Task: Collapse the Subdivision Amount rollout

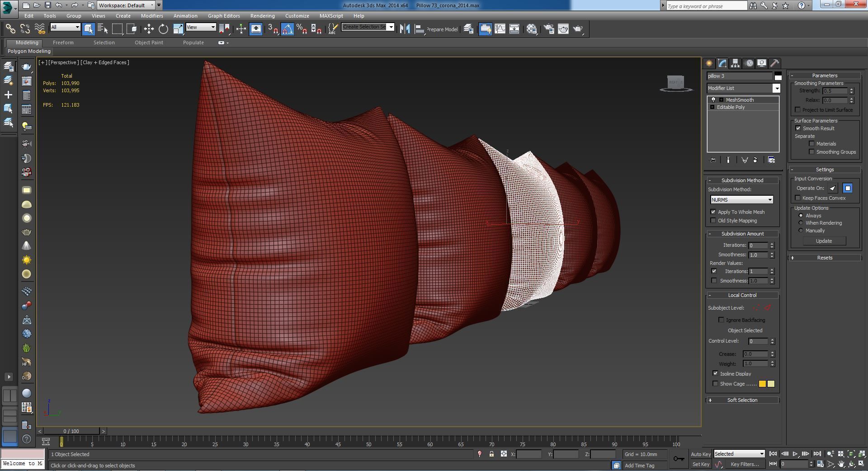Action: pos(742,234)
